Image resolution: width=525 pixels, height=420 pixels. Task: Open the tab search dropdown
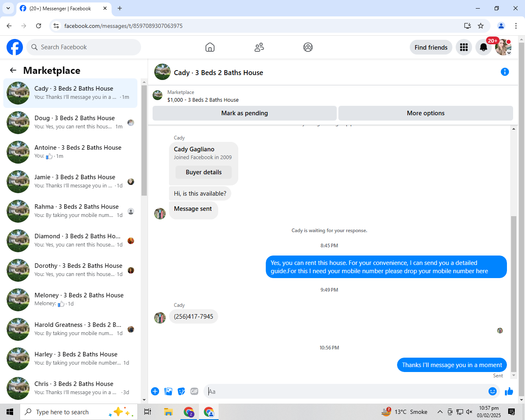tap(8, 8)
